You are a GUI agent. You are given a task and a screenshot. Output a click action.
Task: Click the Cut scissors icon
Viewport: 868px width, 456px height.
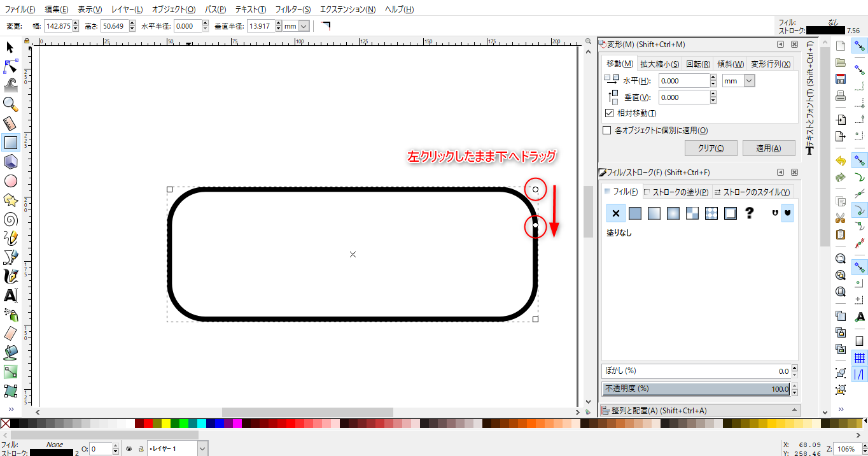coord(841,218)
